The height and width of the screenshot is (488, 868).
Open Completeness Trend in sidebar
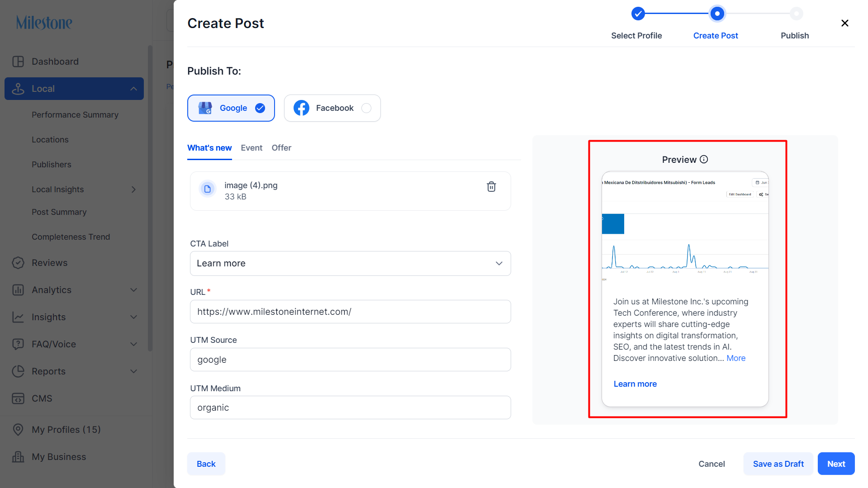pyautogui.click(x=71, y=237)
